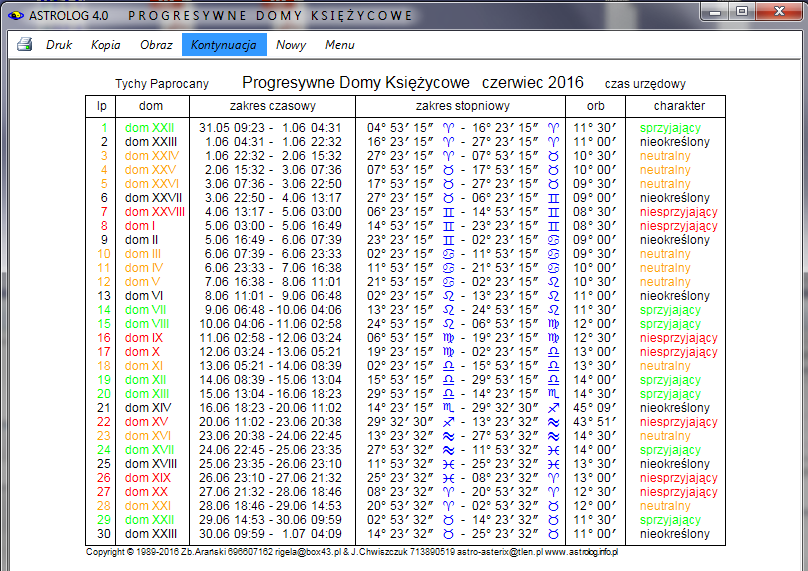Click orb value '14° 00′' in row 19
808x571 pixels.
pos(595,380)
